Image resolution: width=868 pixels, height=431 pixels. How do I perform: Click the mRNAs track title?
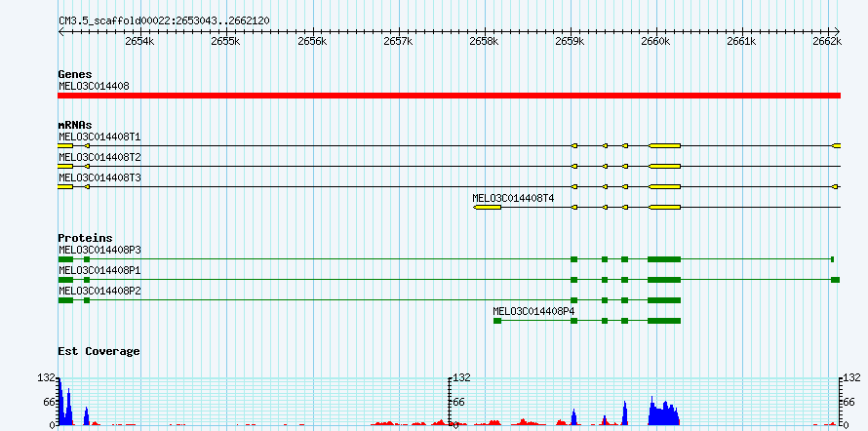pyautogui.click(x=75, y=125)
